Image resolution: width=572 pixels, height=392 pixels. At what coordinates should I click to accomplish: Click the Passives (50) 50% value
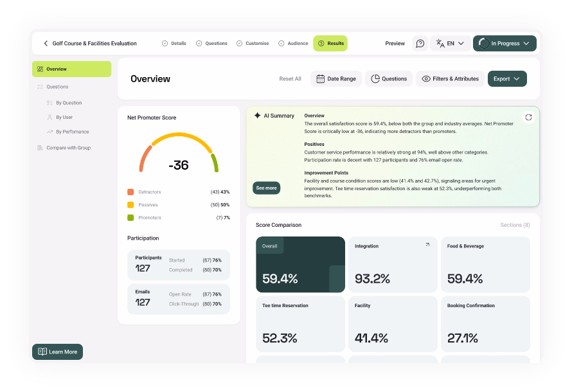click(220, 204)
